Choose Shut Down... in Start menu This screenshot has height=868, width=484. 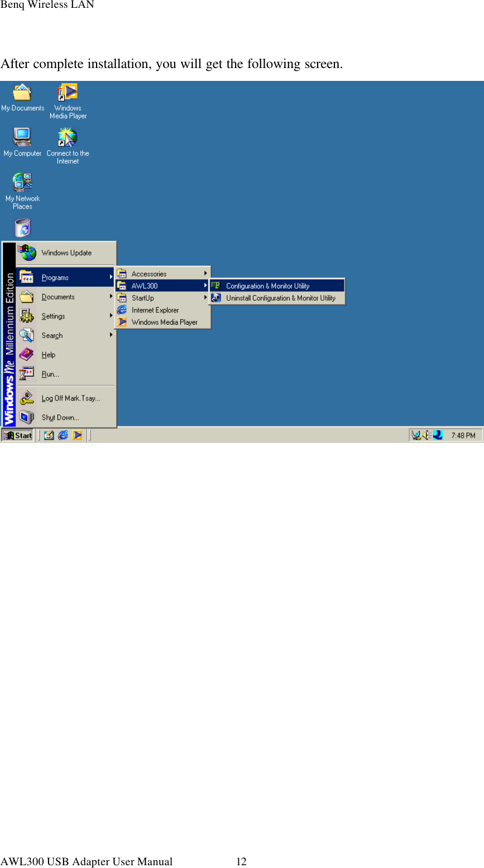coord(66,417)
